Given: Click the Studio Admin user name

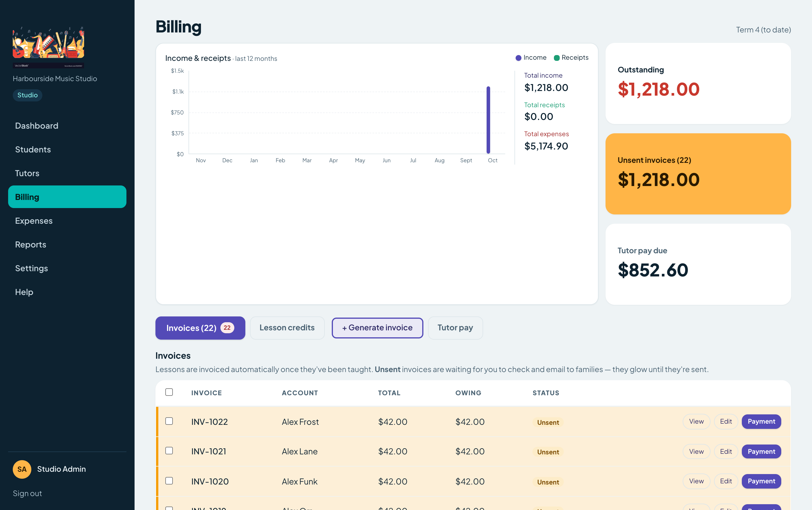Looking at the screenshot, I should coord(61,469).
